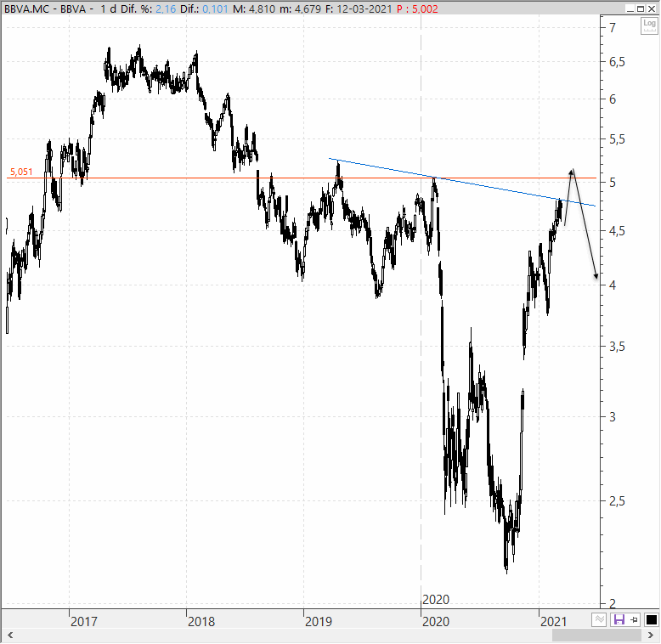Click the m: 4,679 minimum value
Image resolution: width=661 pixels, height=644 pixels.
pos(300,8)
